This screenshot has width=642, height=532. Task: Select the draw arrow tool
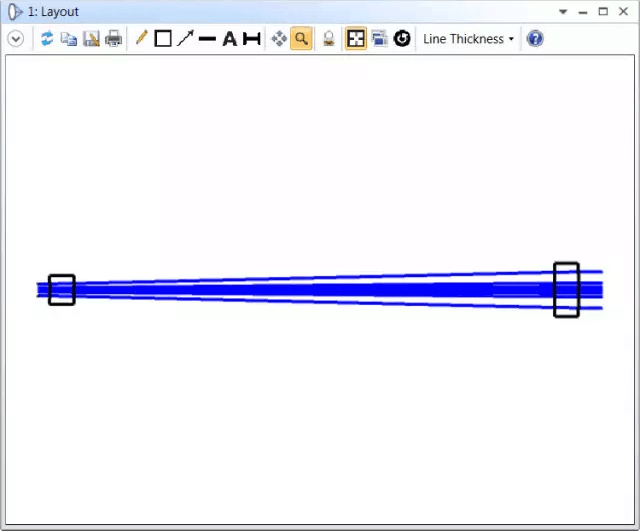[x=185, y=39]
